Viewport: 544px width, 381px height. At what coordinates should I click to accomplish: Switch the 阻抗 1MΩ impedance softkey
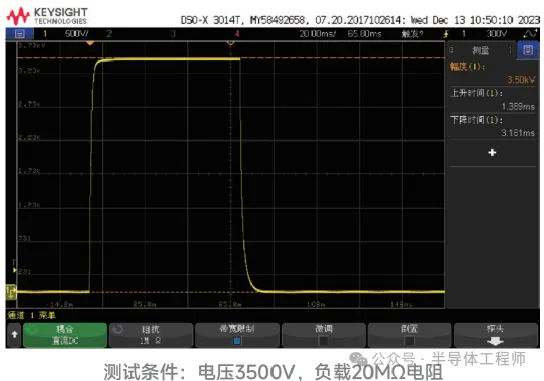pyautogui.click(x=151, y=335)
